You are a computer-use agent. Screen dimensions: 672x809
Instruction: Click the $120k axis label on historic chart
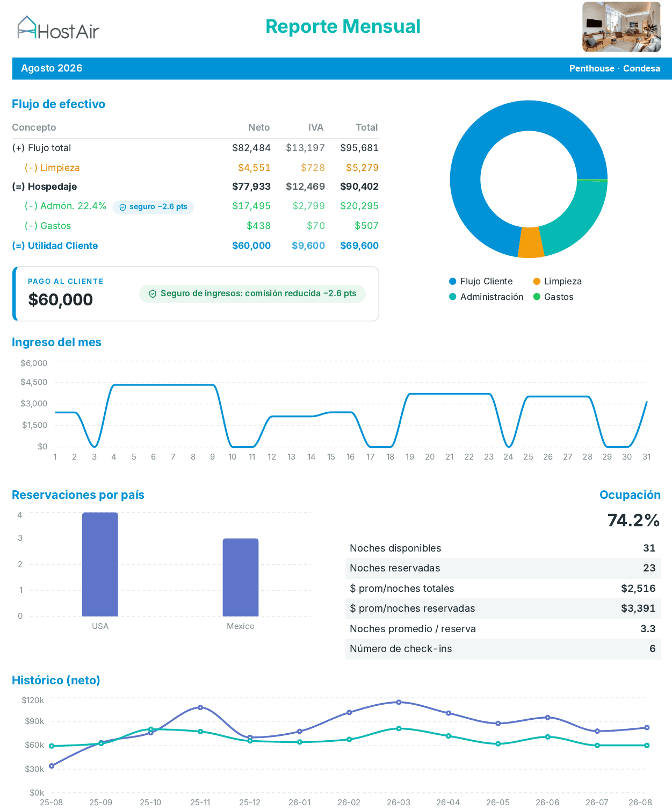pyautogui.click(x=33, y=700)
